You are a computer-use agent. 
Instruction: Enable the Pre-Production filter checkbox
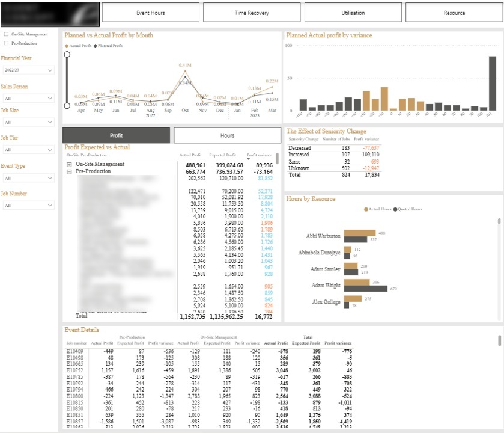(5, 42)
